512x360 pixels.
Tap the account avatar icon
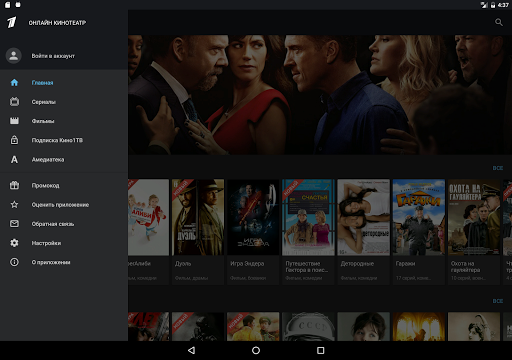(x=14, y=56)
